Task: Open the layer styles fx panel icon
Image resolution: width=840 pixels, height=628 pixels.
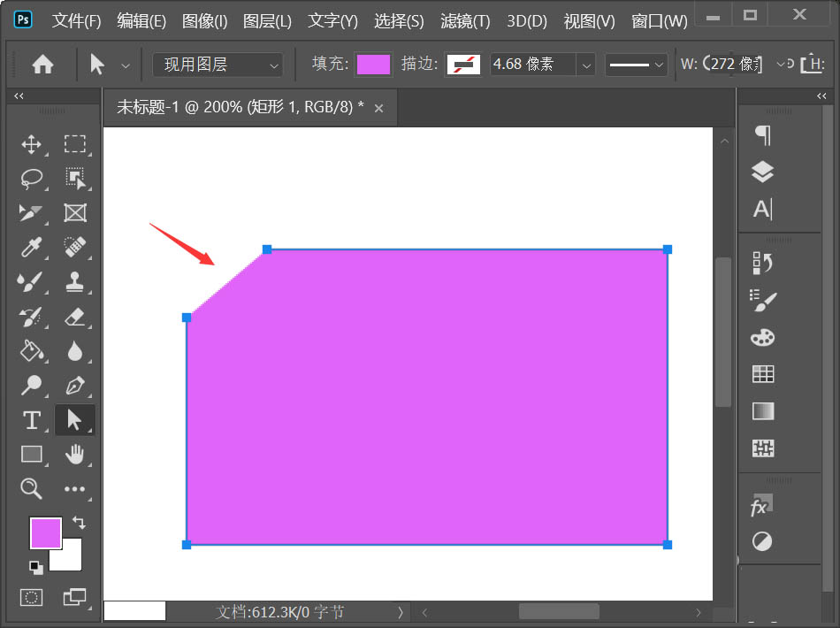Action: point(759,506)
